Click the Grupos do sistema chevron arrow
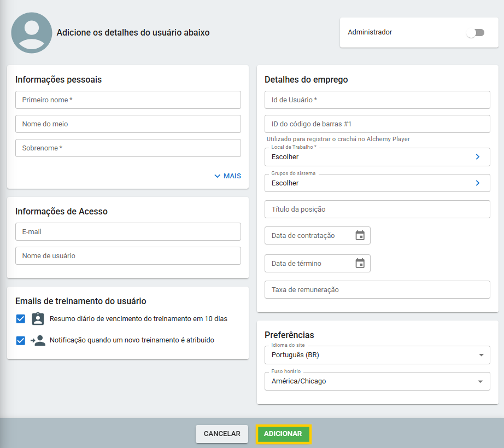The image size is (504, 448). (x=477, y=183)
